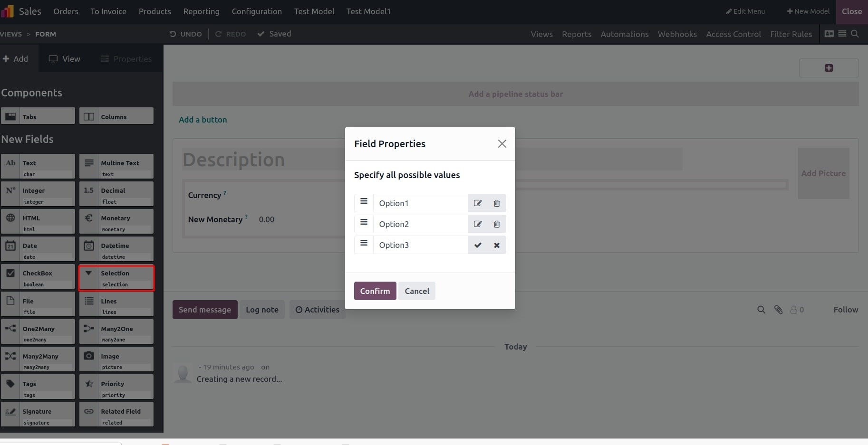Confirm Option3 with the checkmark icon
This screenshot has width=868, height=445.
[478, 245]
